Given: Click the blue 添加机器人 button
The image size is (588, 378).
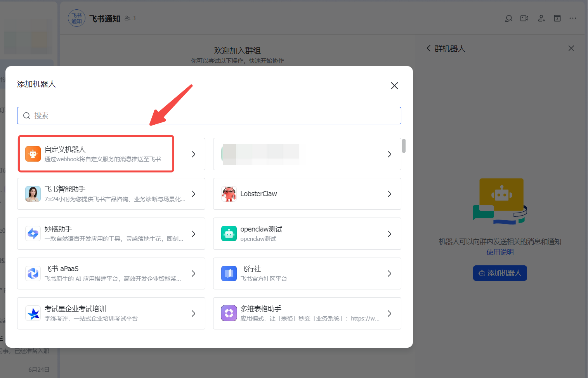Looking at the screenshot, I should (500, 273).
